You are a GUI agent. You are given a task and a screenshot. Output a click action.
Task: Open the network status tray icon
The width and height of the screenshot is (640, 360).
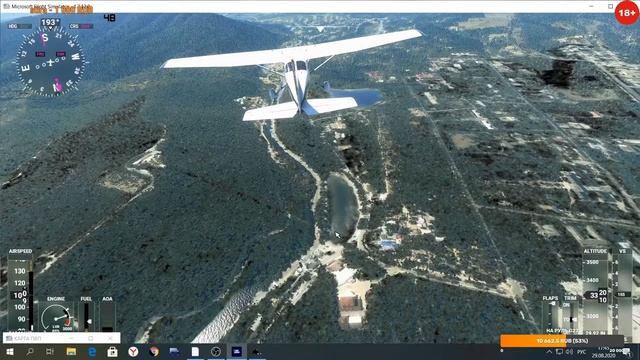point(559,352)
